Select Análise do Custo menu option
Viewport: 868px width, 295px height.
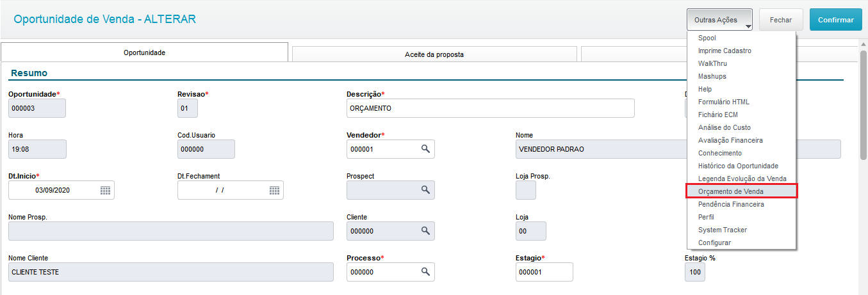tap(725, 127)
